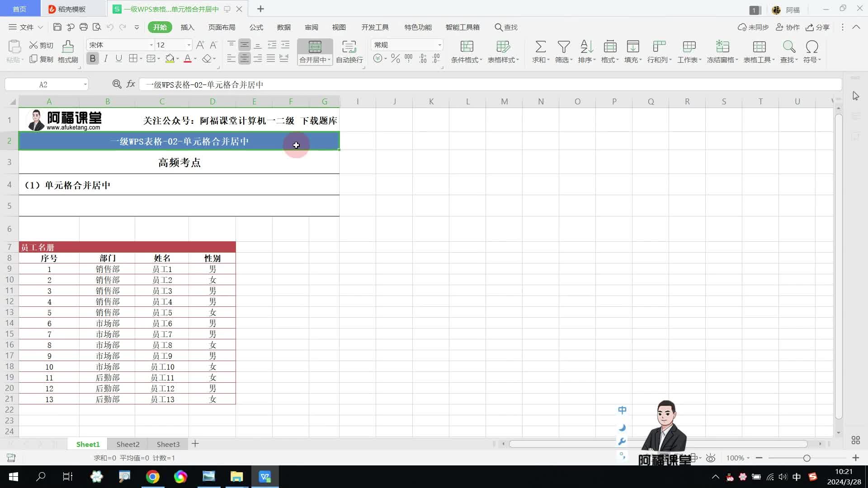Viewport: 868px width, 488px height.
Task: Click the Merge and Center (合并居中) icon
Action: [x=315, y=47]
